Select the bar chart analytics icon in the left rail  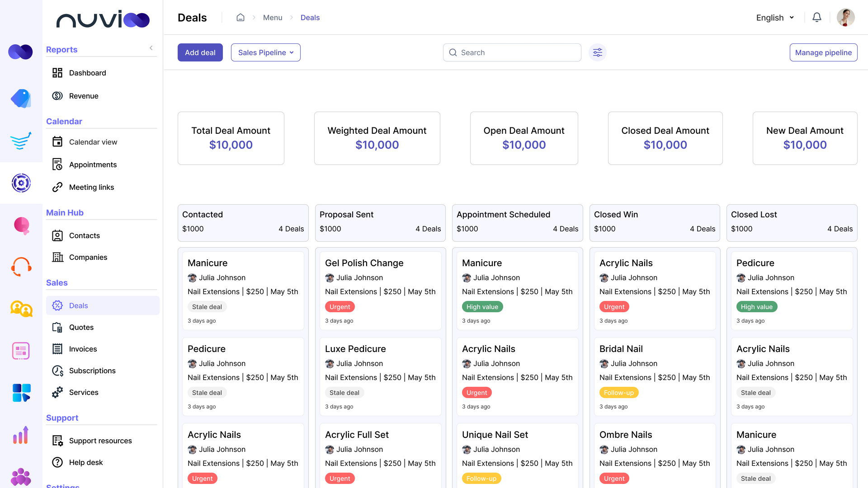pos(21,435)
